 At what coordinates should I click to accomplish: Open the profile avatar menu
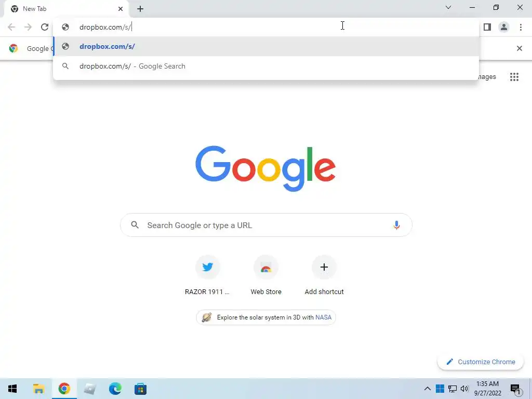[504, 27]
